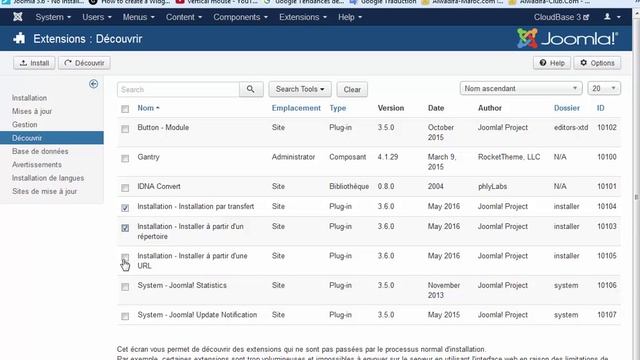Open the System menu
The image size is (640, 360).
pos(53,17)
